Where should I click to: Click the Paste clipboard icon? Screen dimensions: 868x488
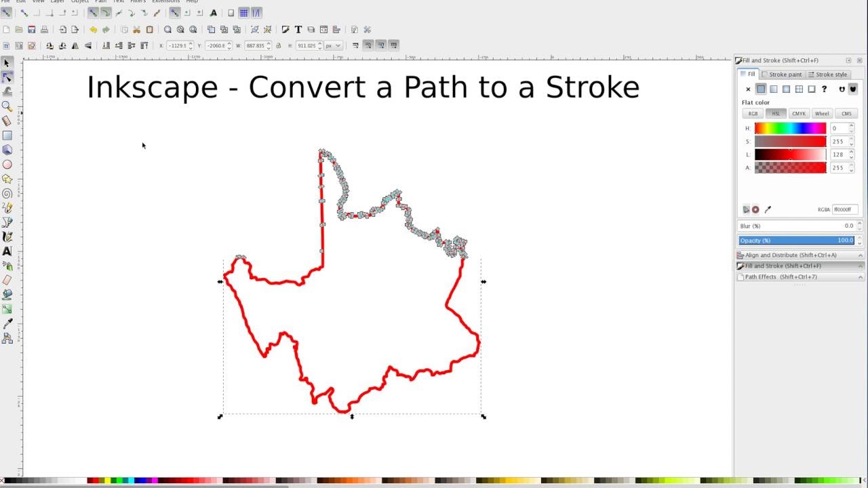(x=149, y=30)
